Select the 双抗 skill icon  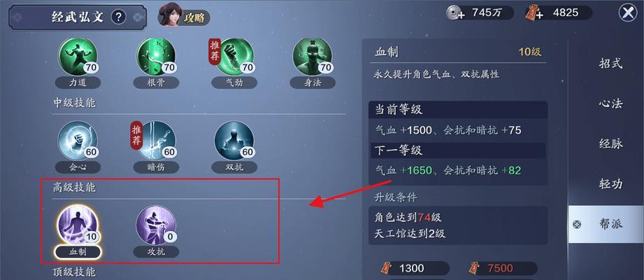[234, 140]
